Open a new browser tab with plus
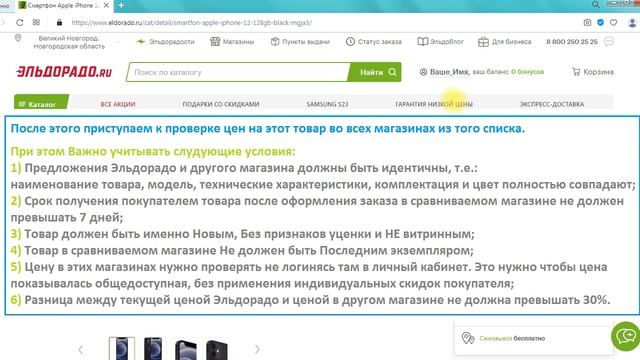 coord(121,5)
